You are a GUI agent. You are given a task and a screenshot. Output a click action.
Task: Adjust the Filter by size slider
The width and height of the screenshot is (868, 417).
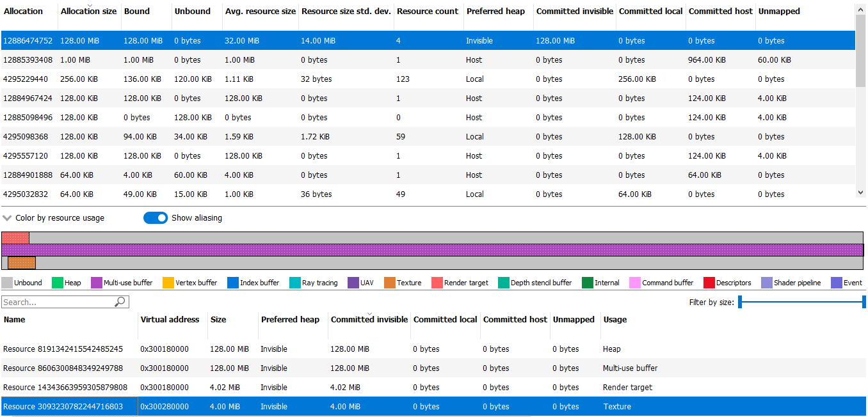pyautogui.click(x=803, y=301)
